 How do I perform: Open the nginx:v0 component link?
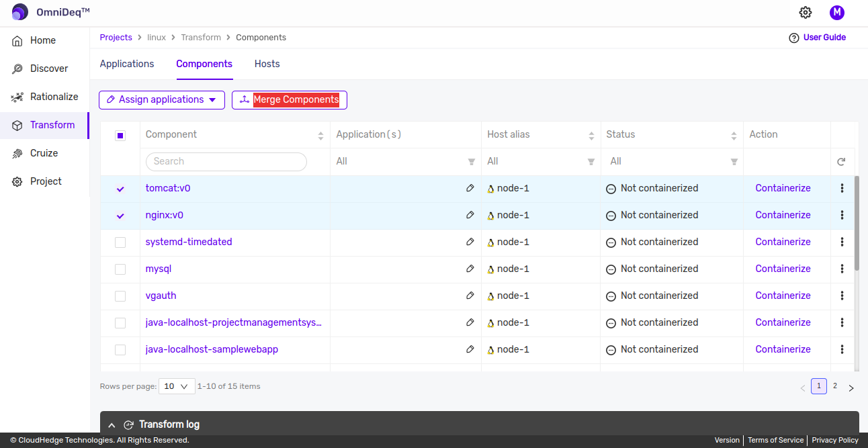(165, 215)
